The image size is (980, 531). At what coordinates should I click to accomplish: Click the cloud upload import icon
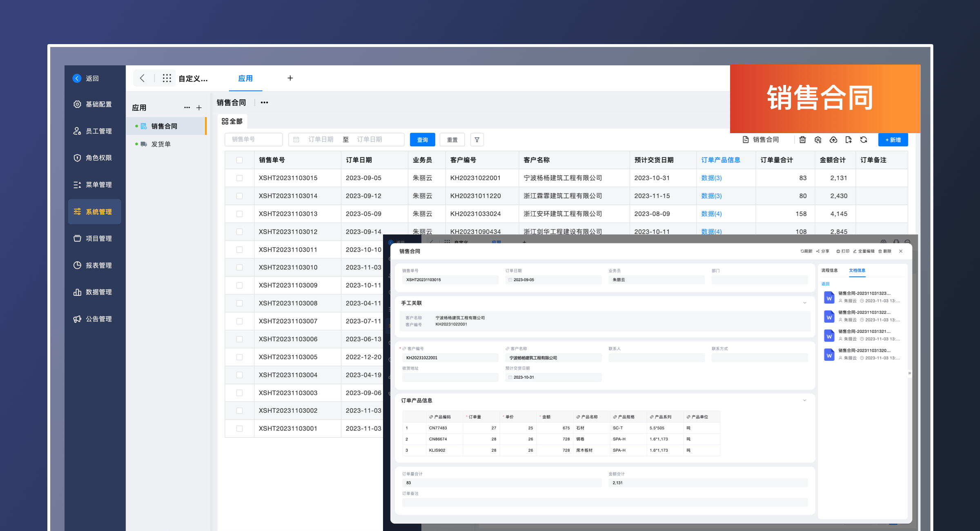pos(833,140)
